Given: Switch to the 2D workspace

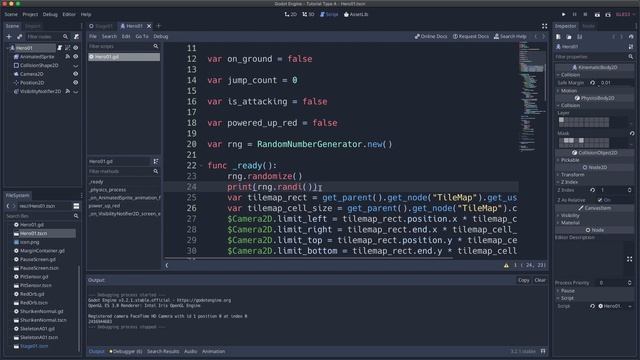Looking at the screenshot, I should 291,14.
